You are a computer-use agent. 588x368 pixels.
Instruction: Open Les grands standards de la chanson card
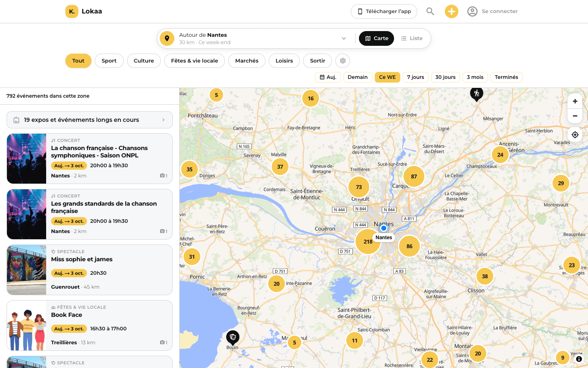[x=89, y=214]
